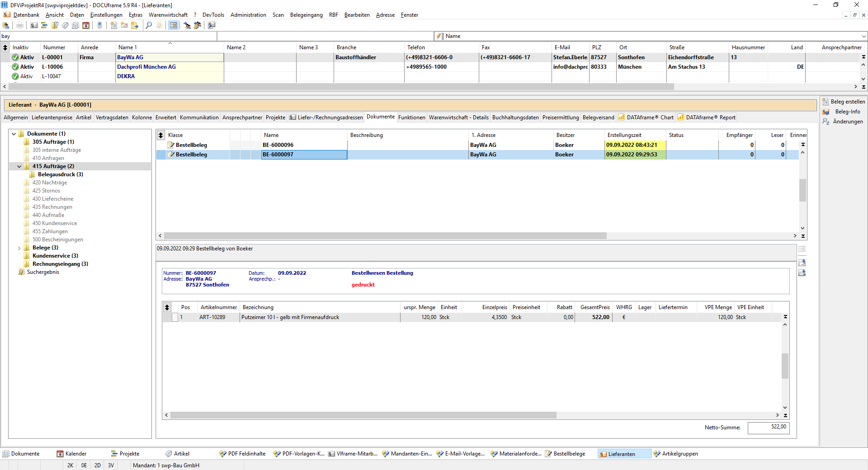Click the copy documents toolbar icon
The width and height of the screenshot is (868, 470).
point(75,25)
